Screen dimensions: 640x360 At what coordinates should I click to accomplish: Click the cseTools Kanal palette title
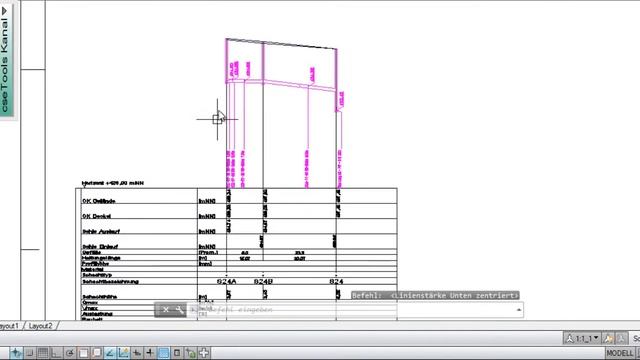5,65
